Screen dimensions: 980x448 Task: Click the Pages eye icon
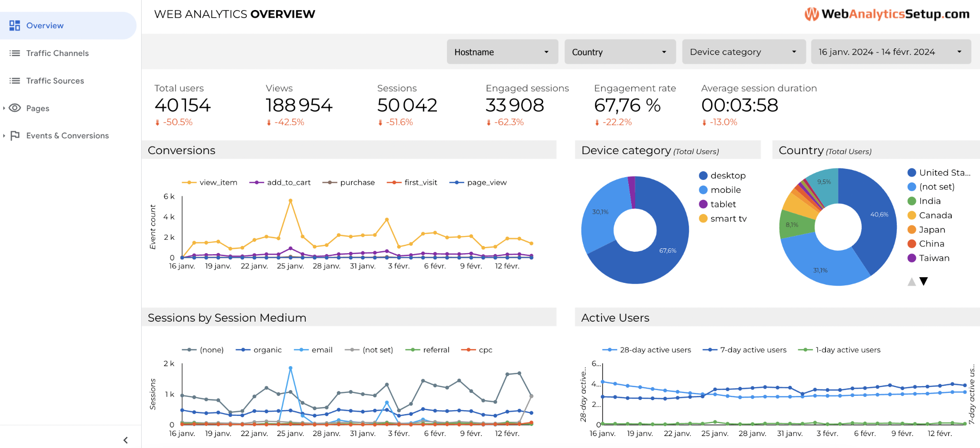coord(15,108)
